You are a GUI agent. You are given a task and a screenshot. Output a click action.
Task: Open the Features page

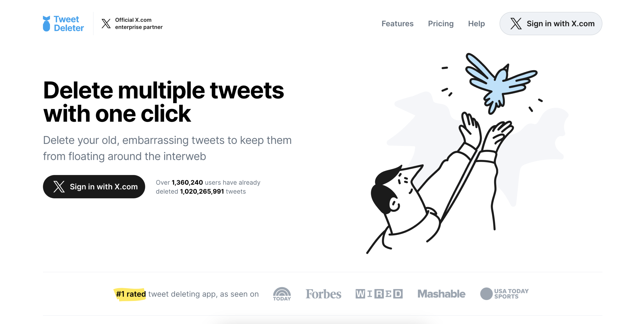(397, 24)
